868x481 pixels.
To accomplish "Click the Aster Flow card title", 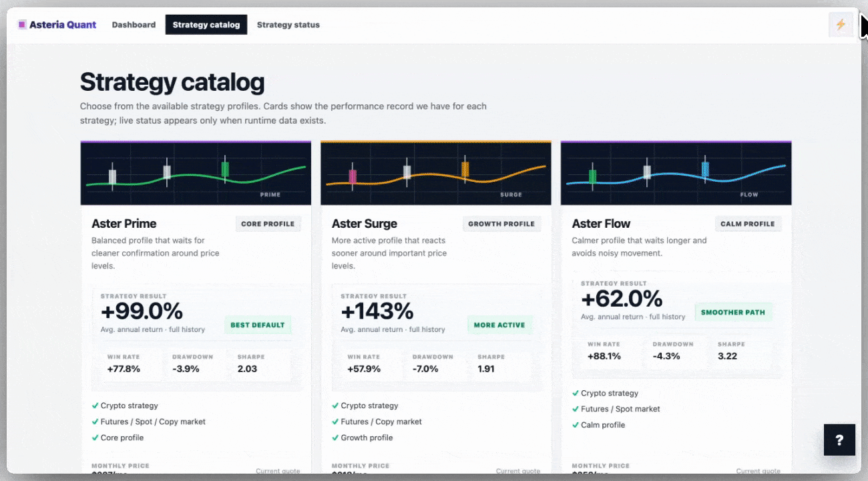I will 601,224.
